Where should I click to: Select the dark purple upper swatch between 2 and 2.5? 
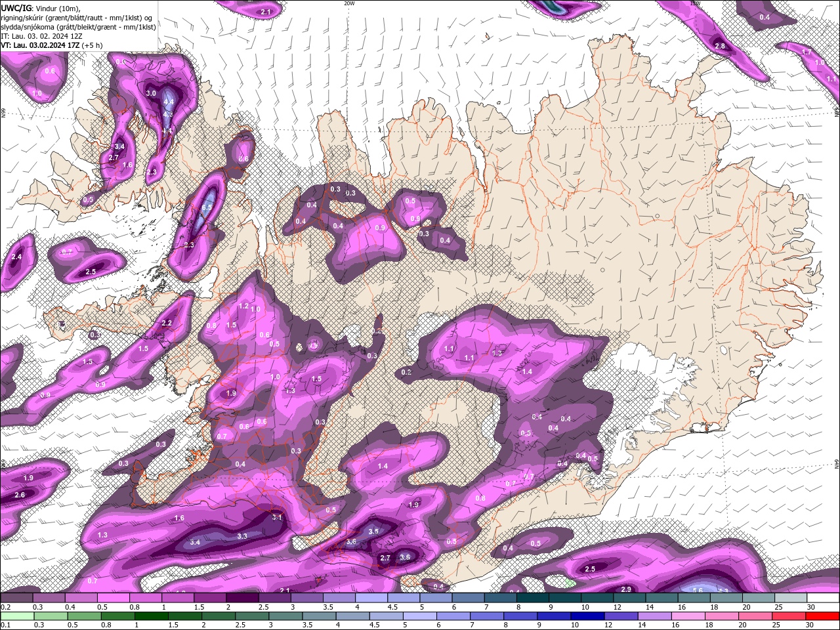[241, 598]
